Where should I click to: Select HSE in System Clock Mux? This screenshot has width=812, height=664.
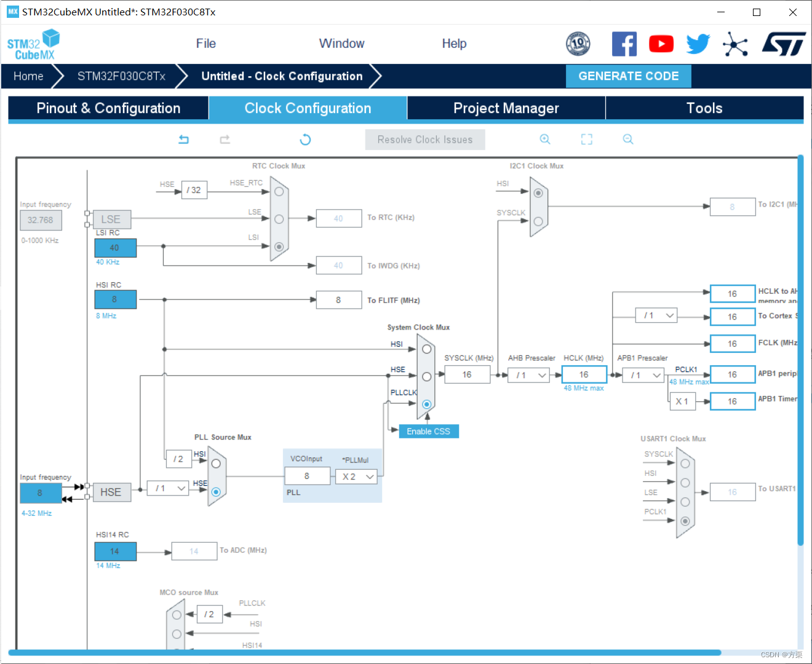coord(426,376)
